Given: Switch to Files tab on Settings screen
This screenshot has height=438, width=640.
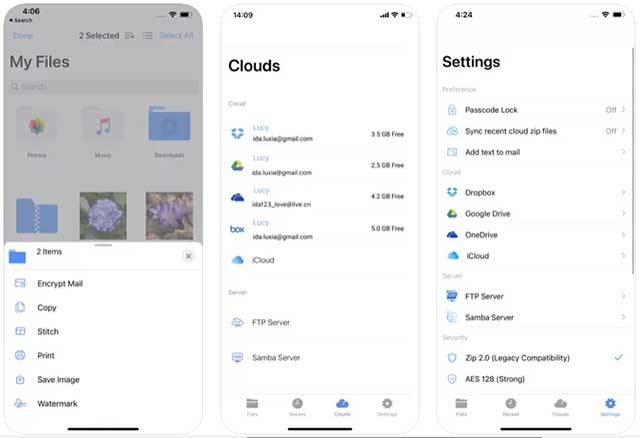Looking at the screenshot, I should point(461,406).
